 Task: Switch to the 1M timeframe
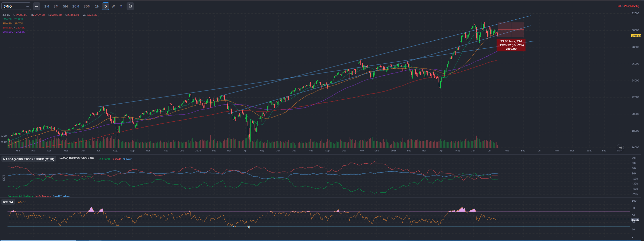coord(47,6)
